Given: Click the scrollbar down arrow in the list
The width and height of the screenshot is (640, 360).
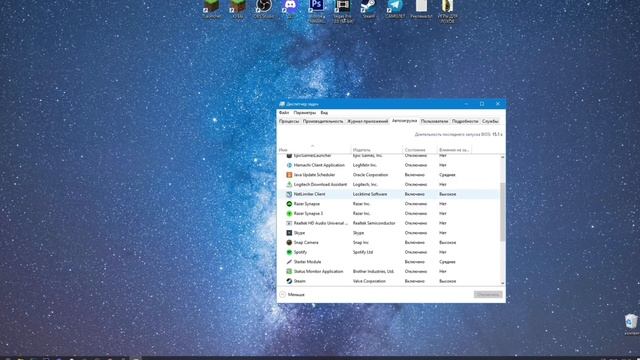Looking at the screenshot, I should point(502,283).
